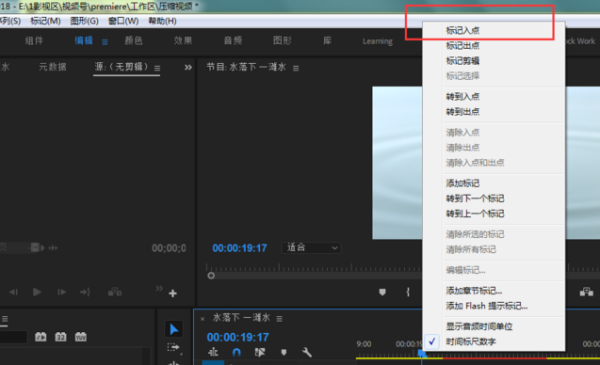Switch to 图形 workspace tab
The width and height of the screenshot is (600, 365).
[282, 41]
